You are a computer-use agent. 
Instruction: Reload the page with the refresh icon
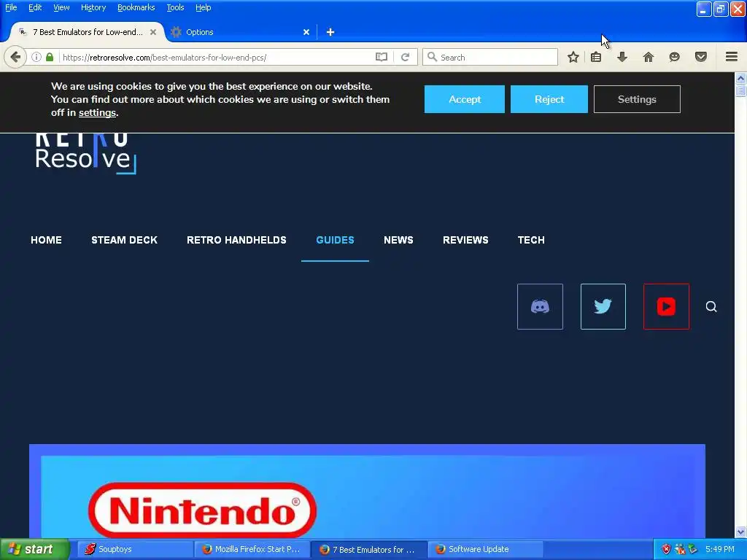point(405,57)
